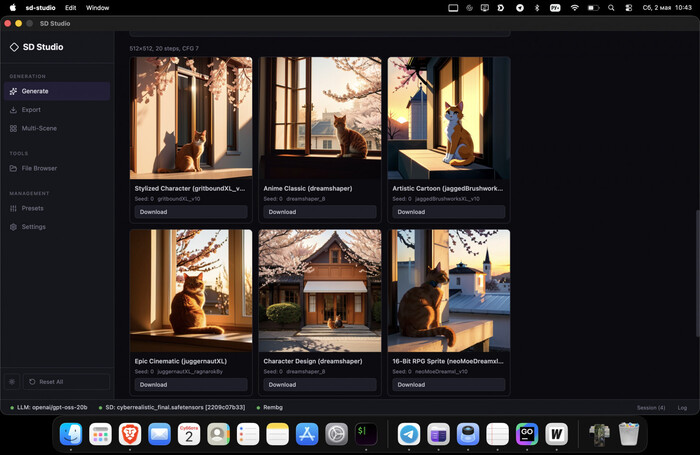The height and width of the screenshot is (455, 700).
Task: Expand the Session (4) status item
Action: coord(651,408)
